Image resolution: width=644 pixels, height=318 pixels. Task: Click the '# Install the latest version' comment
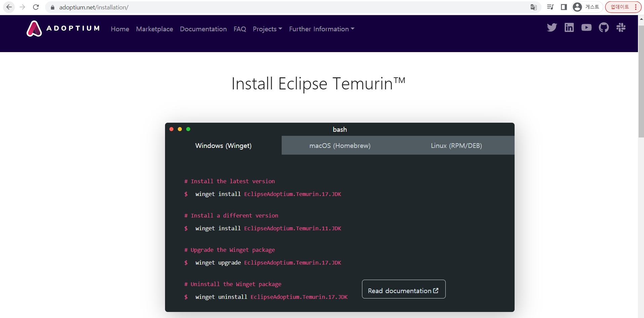230,181
